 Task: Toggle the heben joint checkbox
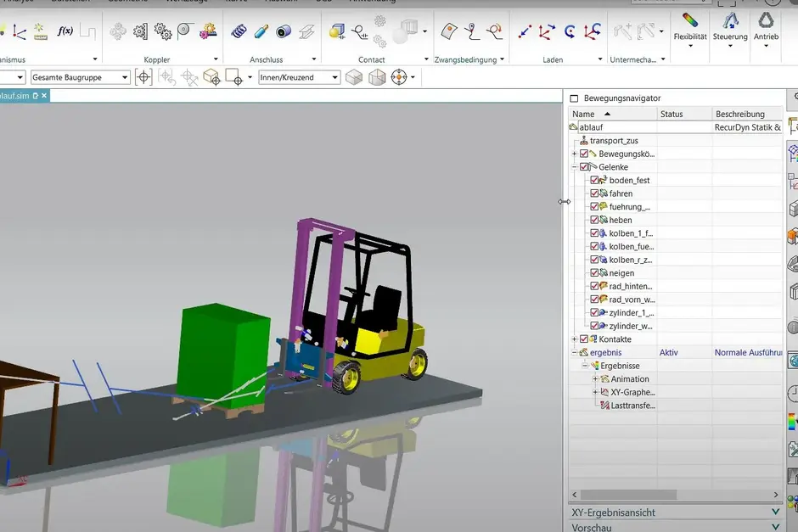pos(595,221)
